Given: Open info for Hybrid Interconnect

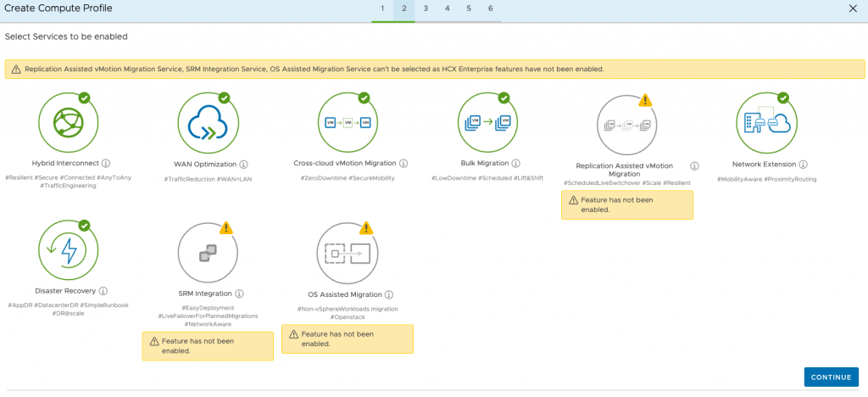Looking at the screenshot, I should point(107,164).
